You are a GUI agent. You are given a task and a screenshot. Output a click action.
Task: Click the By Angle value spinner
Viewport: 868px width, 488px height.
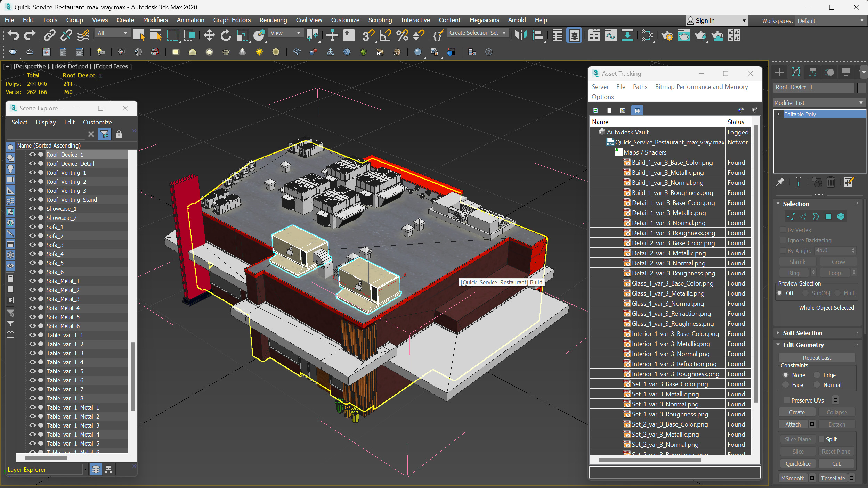tap(853, 250)
